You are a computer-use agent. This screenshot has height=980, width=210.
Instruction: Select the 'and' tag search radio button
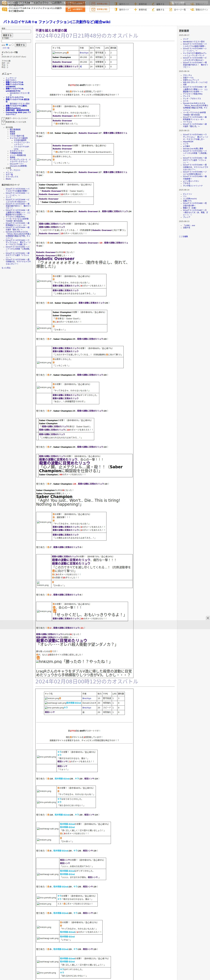pos(7,45)
